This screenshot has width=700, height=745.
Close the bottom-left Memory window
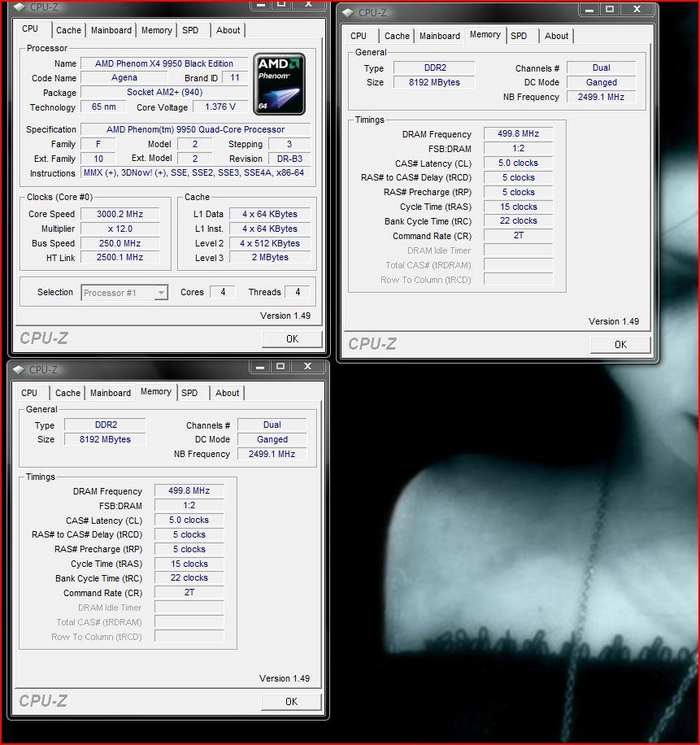pyautogui.click(x=308, y=366)
